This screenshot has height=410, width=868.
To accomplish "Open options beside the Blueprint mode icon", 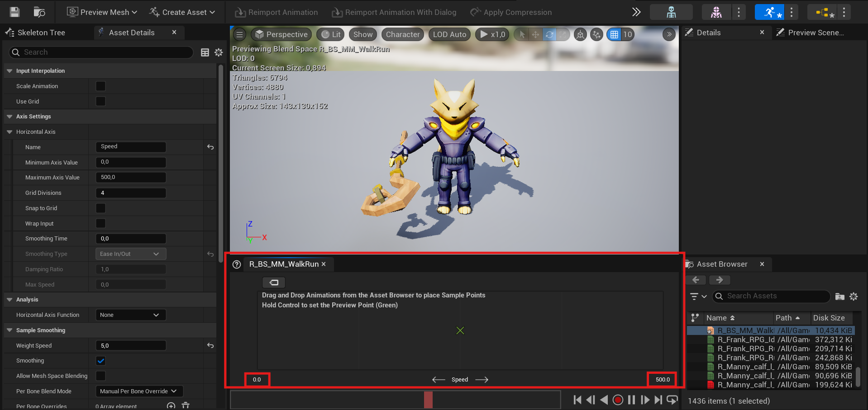I will pyautogui.click(x=844, y=12).
